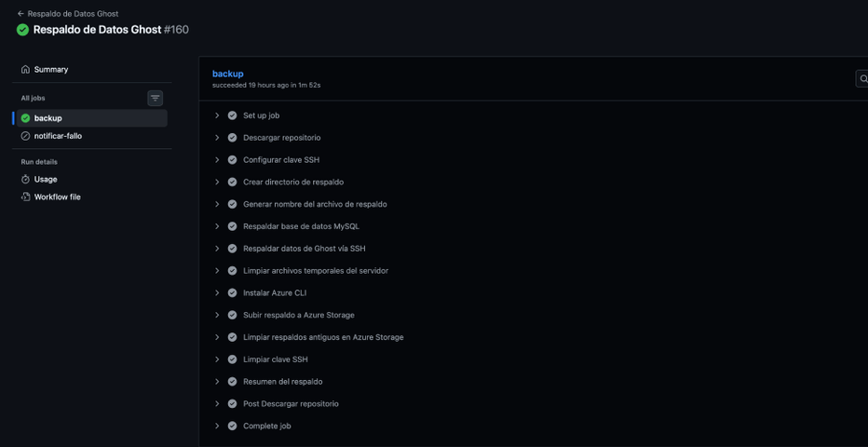Click the search logs magnifier icon
Image resolution: width=868 pixels, height=447 pixels.
[x=862, y=79]
